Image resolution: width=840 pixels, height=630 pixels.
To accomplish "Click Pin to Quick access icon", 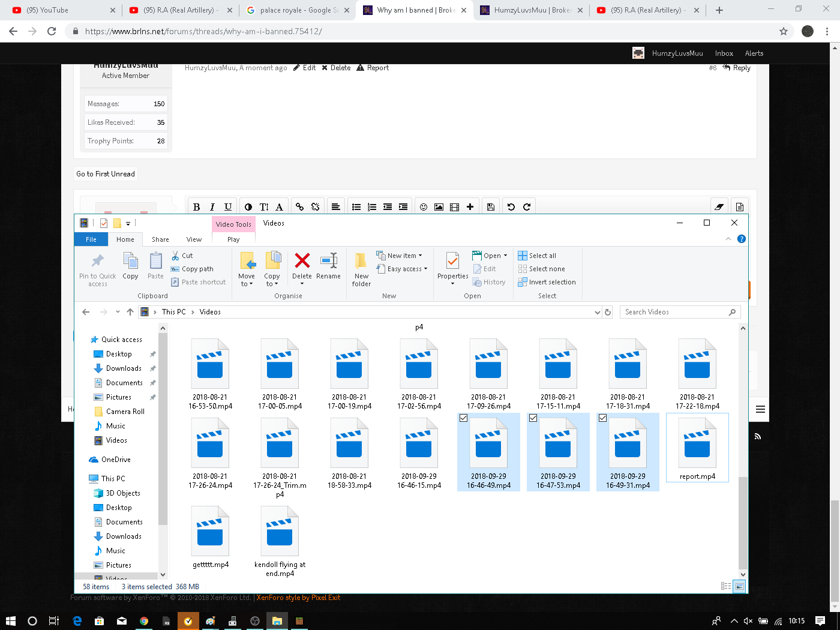I will 97,269.
